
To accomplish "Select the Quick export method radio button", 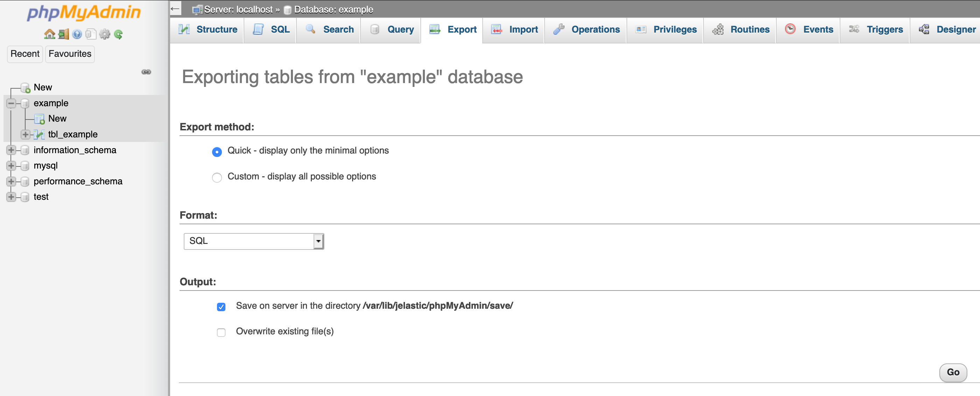I will tap(216, 151).
